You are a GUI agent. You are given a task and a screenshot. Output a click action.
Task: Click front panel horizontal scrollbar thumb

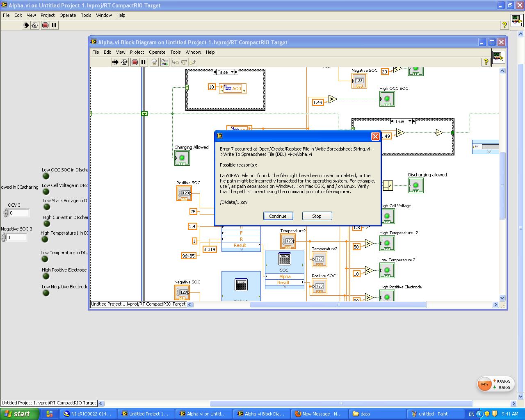342,403
